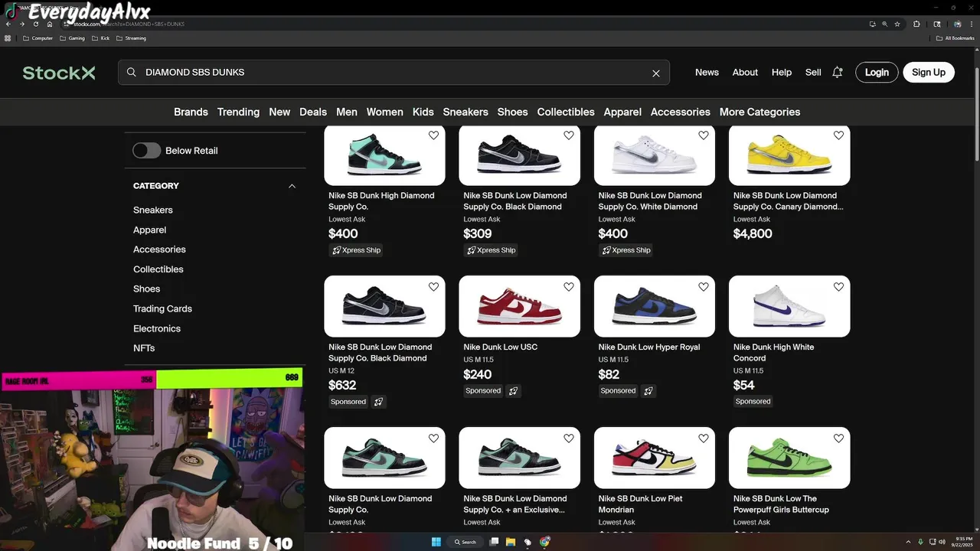Viewport: 980px width, 551px height.
Task: Open the Streaming bookmarks folder
Action: (x=131, y=38)
